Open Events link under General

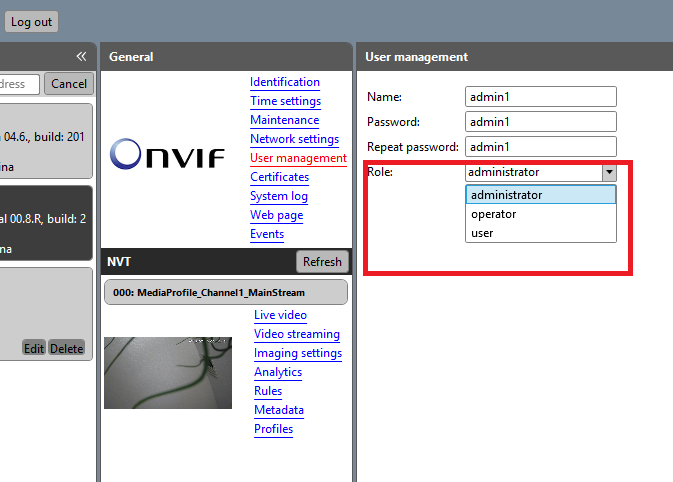267,234
